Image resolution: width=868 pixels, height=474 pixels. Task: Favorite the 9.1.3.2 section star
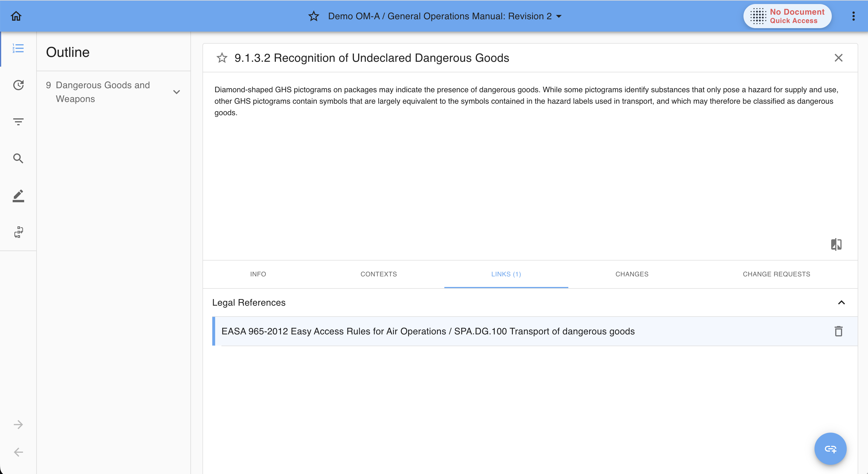pos(222,58)
